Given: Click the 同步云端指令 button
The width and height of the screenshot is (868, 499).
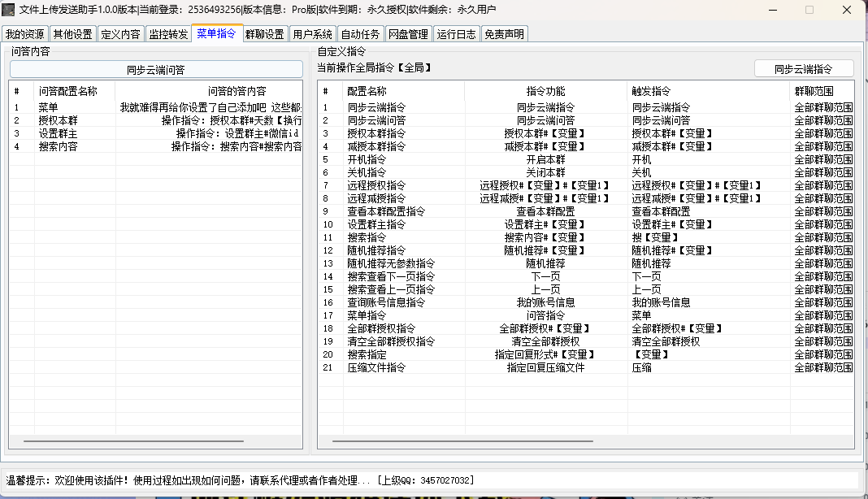Looking at the screenshot, I should (803, 69).
